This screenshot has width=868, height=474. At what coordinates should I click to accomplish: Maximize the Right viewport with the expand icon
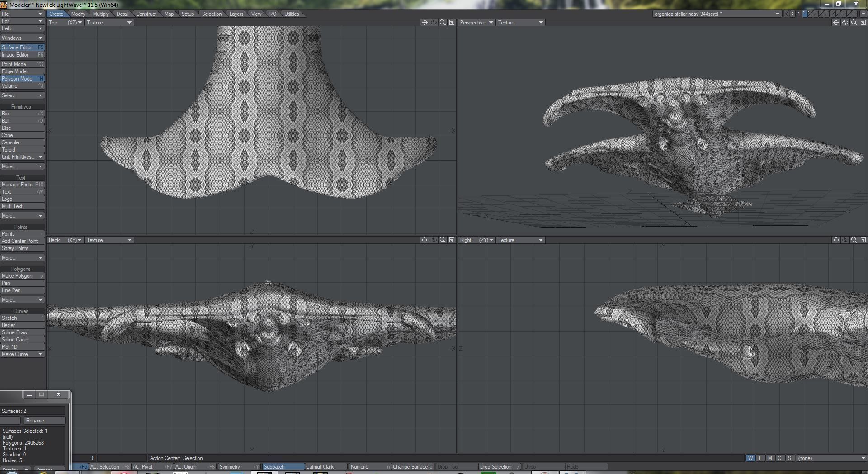863,240
